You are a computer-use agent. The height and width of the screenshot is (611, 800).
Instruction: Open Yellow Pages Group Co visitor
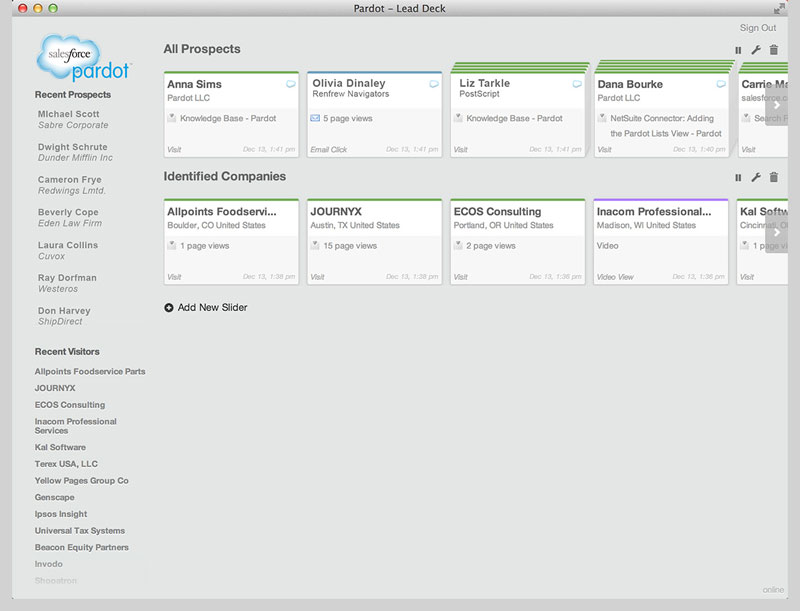point(82,480)
